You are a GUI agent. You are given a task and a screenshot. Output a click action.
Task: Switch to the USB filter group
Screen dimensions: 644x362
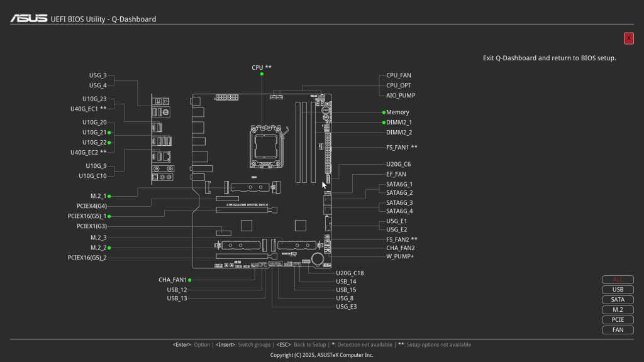click(618, 290)
